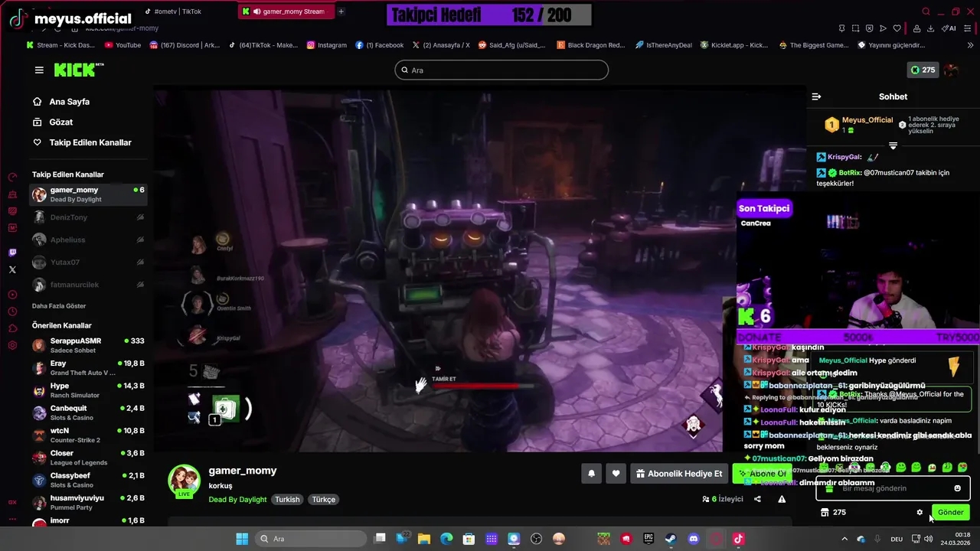Click the chat message input field
This screenshot has width=980, height=551.
point(893,488)
